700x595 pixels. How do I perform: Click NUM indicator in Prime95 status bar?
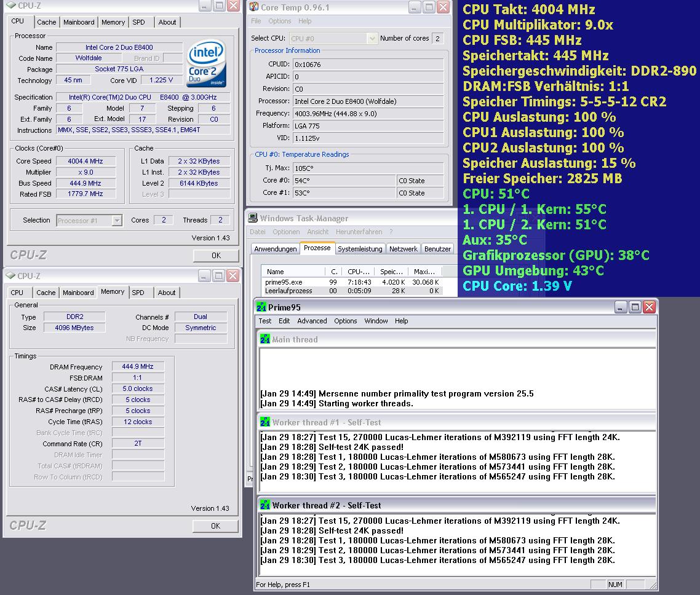pos(615,585)
